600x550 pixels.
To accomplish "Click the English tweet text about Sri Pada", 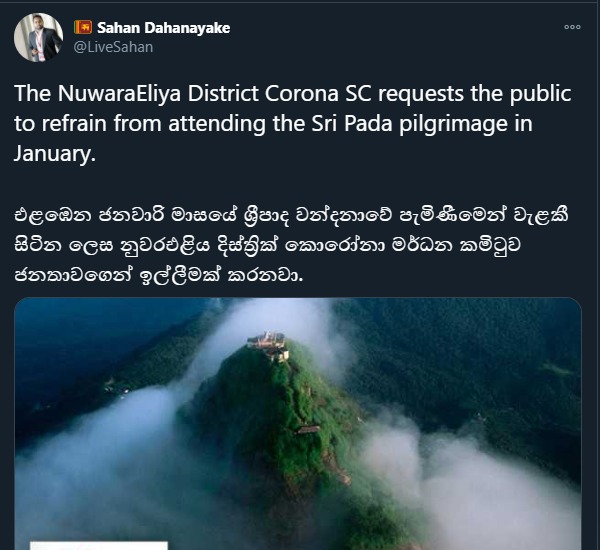I will pyautogui.click(x=293, y=123).
